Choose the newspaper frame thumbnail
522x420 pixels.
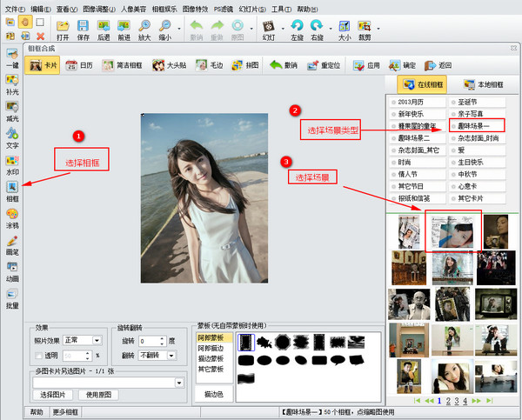452,231
